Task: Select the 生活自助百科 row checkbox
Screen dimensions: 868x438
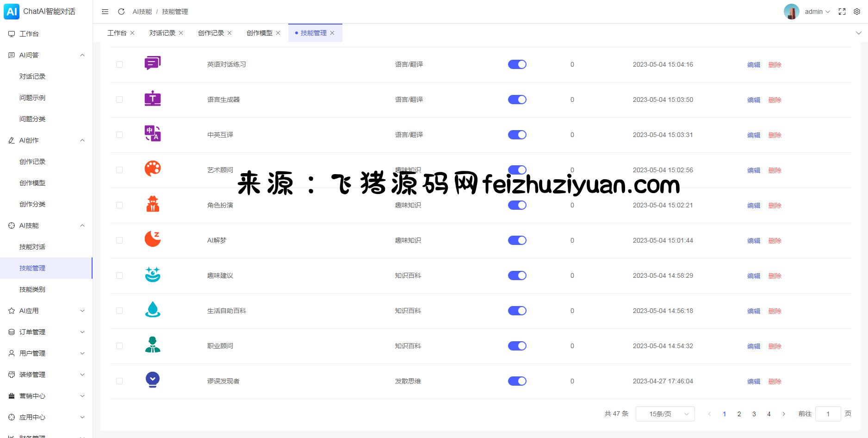Action: [119, 311]
